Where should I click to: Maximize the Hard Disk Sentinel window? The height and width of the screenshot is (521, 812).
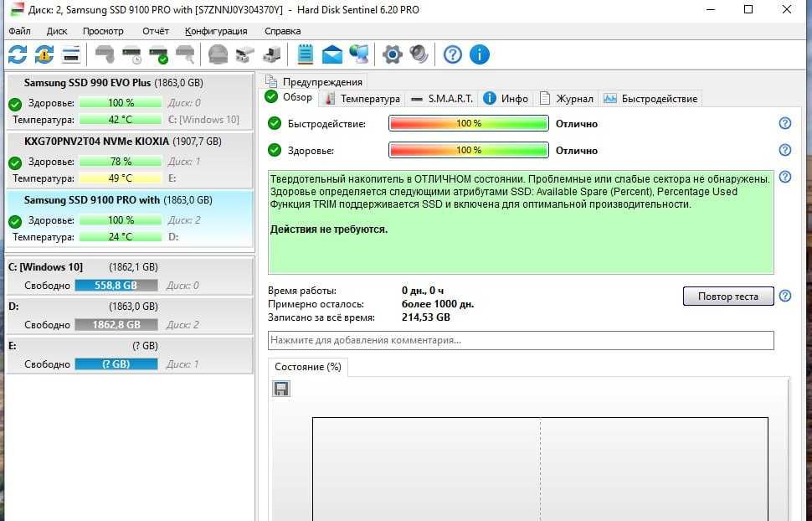[x=748, y=9]
